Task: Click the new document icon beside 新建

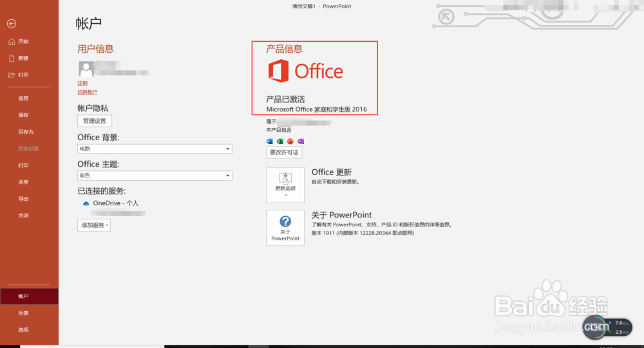Action: 12,59
